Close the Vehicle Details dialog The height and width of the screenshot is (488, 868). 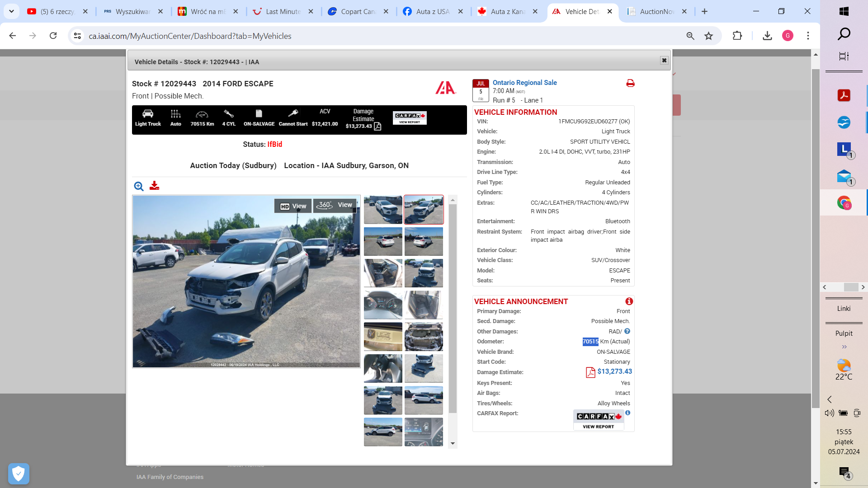(x=664, y=60)
